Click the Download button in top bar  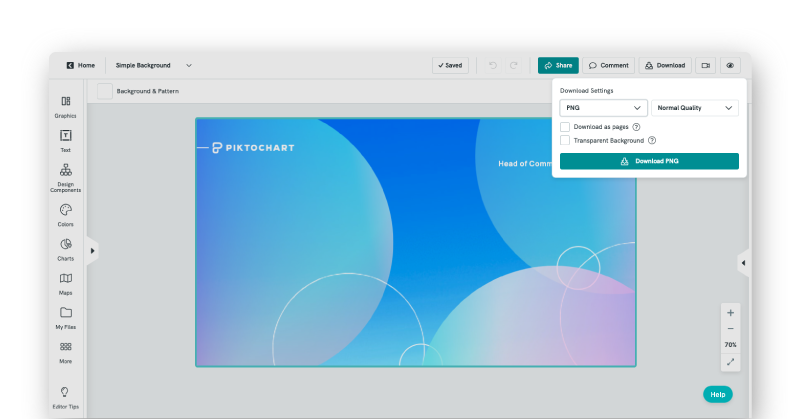click(x=665, y=65)
